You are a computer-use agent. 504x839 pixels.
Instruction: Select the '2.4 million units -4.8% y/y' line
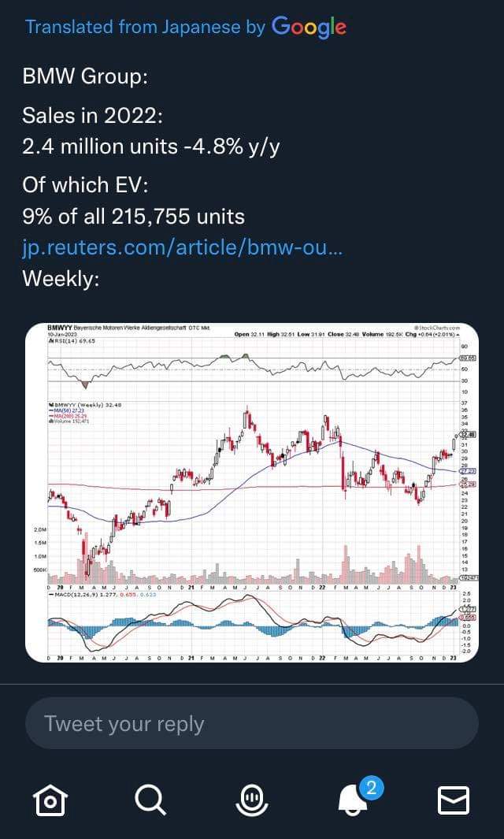pos(151,147)
